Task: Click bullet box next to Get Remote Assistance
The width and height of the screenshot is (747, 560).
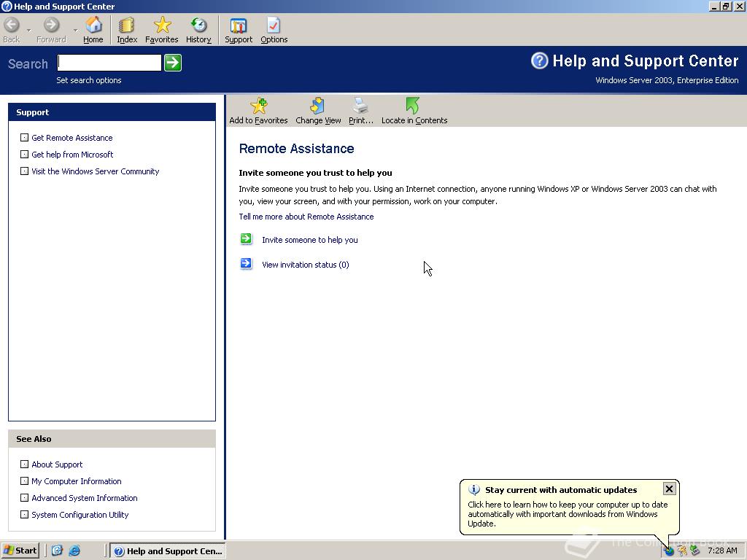Action: pyautogui.click(x=24, y=138)
